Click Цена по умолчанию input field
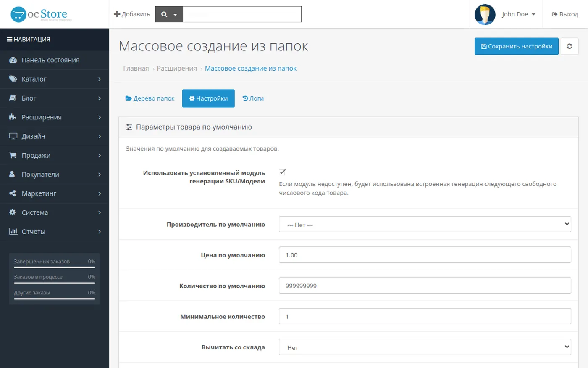Image resolution: width=588 pixels, height=368 pixels. coord(425,255)
